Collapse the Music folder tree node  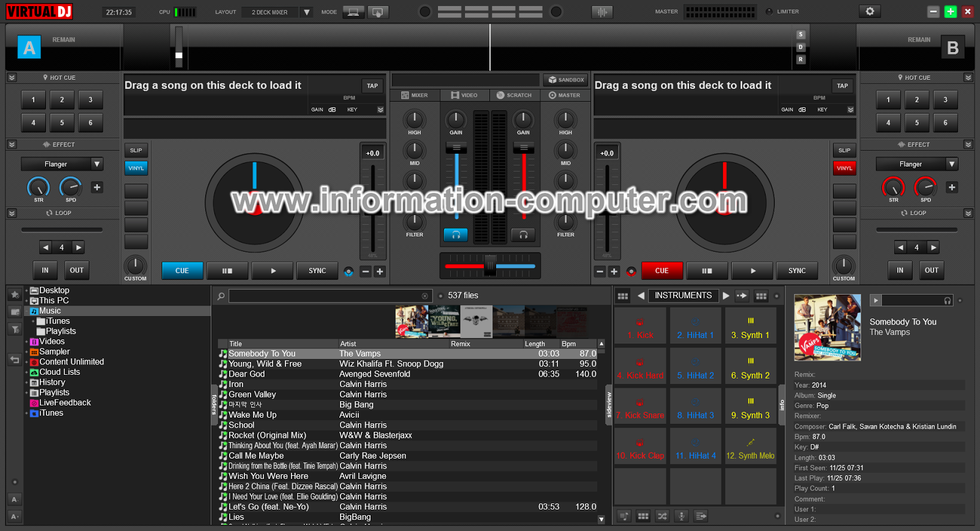pos(26,311)
